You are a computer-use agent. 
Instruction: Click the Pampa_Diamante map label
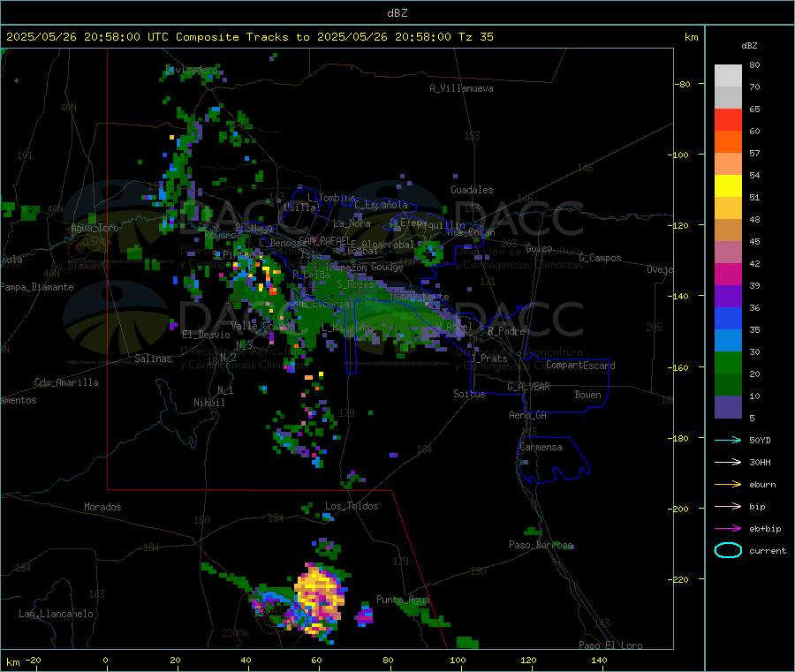click(x=37, y=287)
